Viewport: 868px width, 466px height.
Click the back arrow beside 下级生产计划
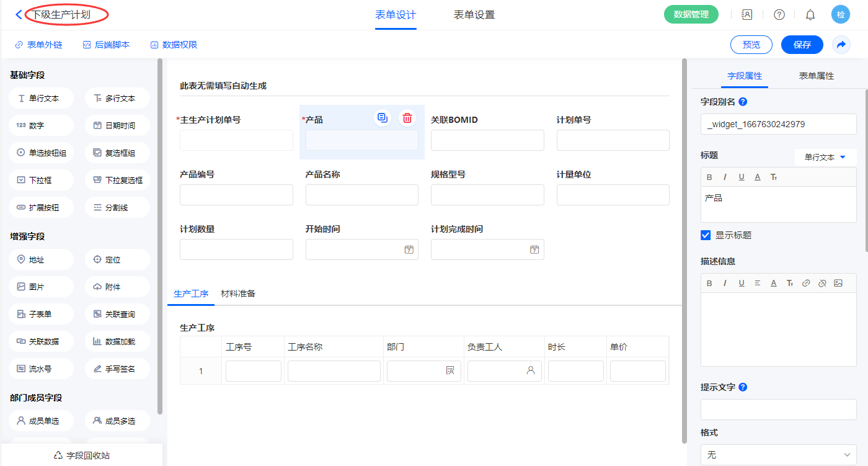tap(19, 14)
